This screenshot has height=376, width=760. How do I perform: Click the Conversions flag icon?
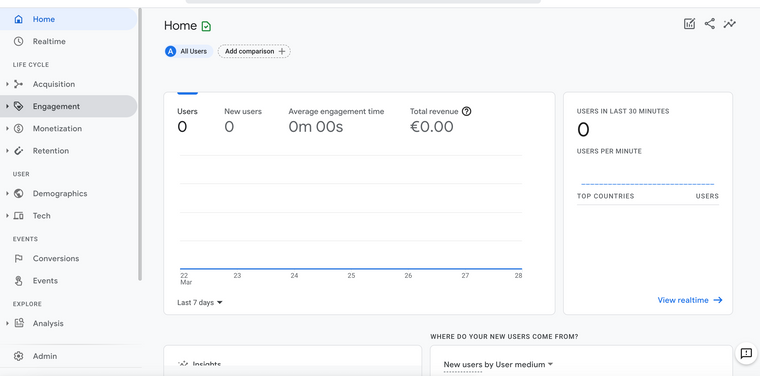[18, 259]
